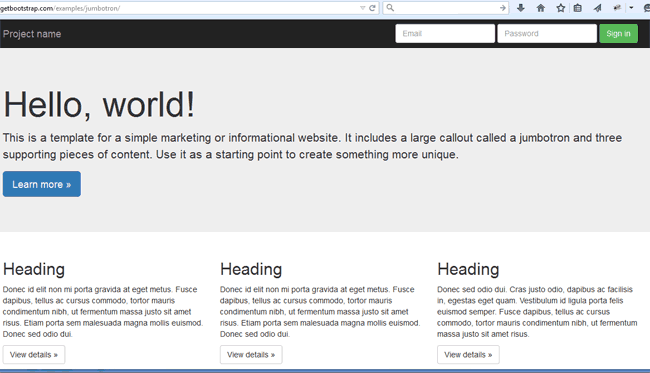Go to the browser Home page icon
650x373 pixels.
point(541,8)
